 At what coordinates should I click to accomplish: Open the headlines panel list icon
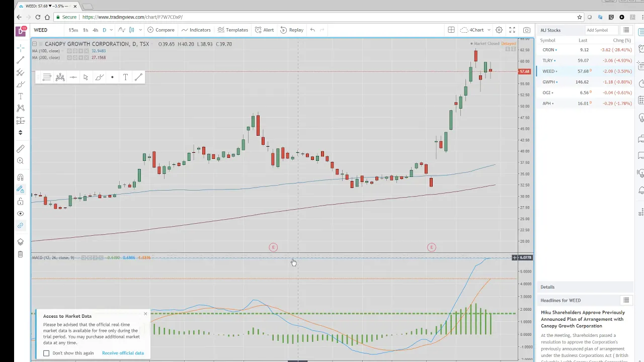[x=626, y=300]
